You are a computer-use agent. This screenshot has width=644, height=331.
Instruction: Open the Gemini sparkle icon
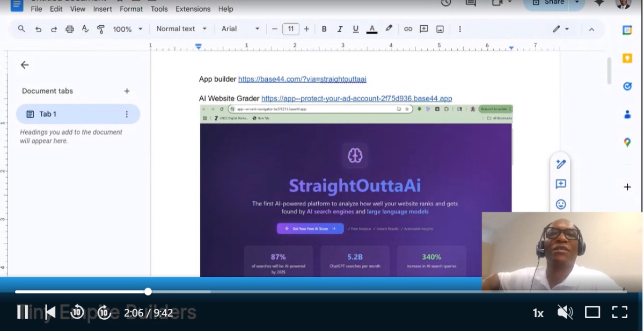coord(599,3)
